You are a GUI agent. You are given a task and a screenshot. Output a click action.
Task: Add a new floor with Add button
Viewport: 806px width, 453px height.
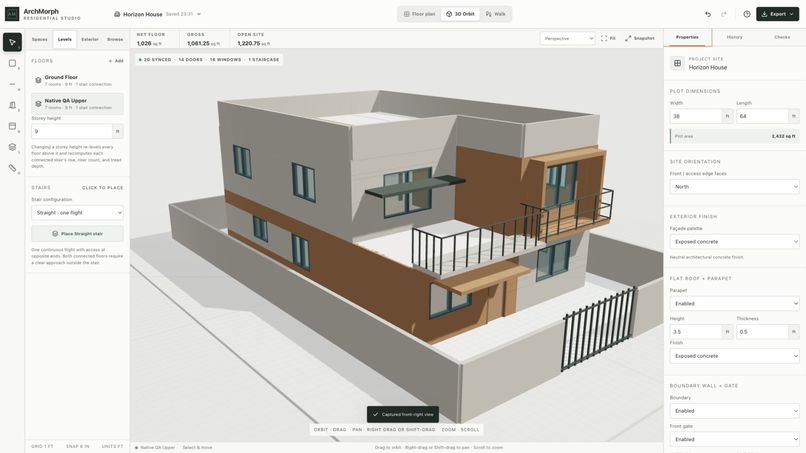[x=116, y=61]
